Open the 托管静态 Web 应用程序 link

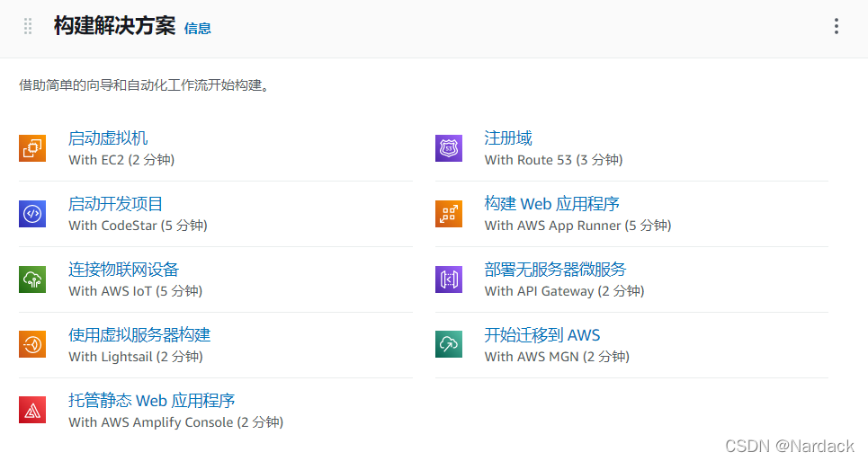(x=152, y=400)
